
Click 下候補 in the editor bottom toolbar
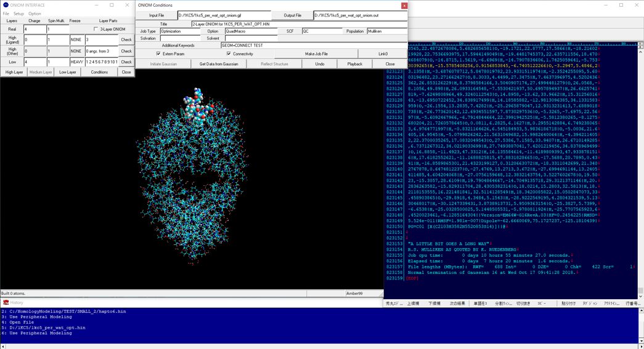click(434, 303)
